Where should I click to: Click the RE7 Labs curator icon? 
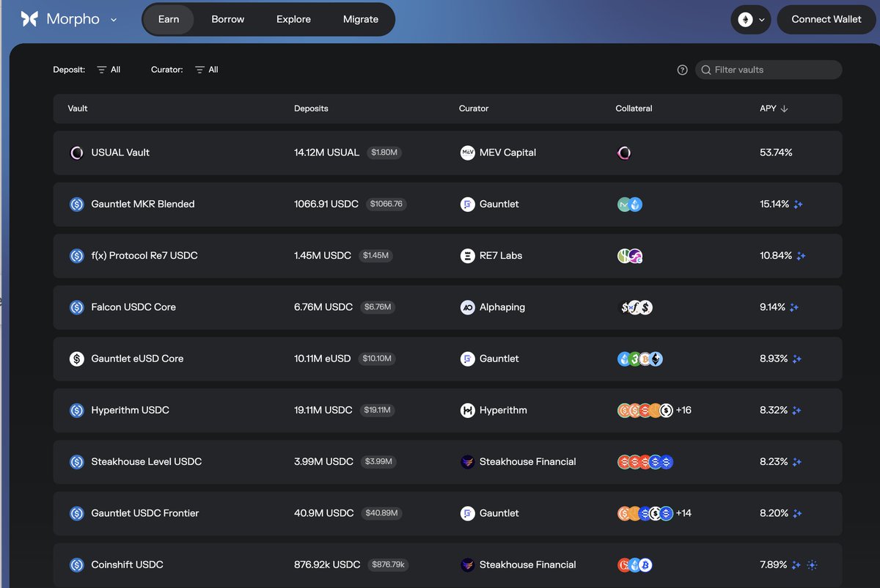click(x=467, y=256)
